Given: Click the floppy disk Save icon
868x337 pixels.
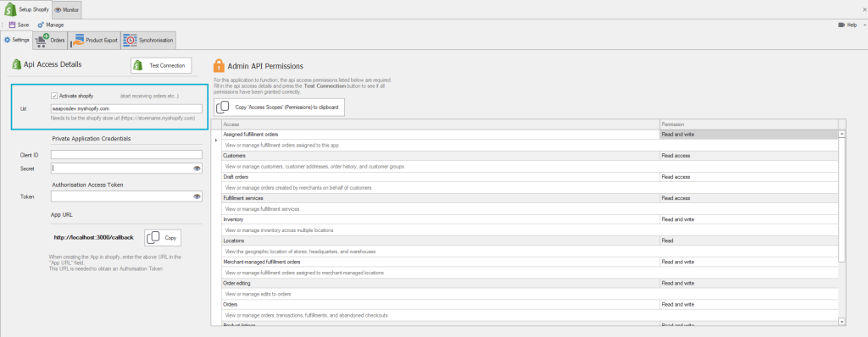Looking at the screenshot, I should (12, 25).
